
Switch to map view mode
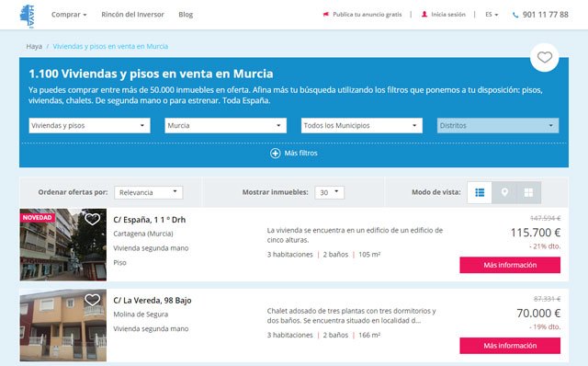(504, 192)
